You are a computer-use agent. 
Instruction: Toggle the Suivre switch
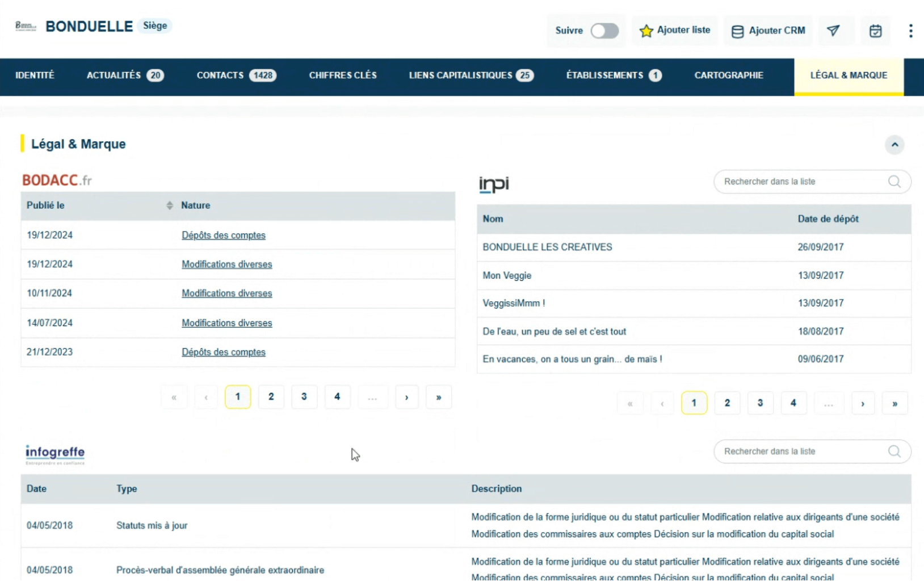pos(604,31)
